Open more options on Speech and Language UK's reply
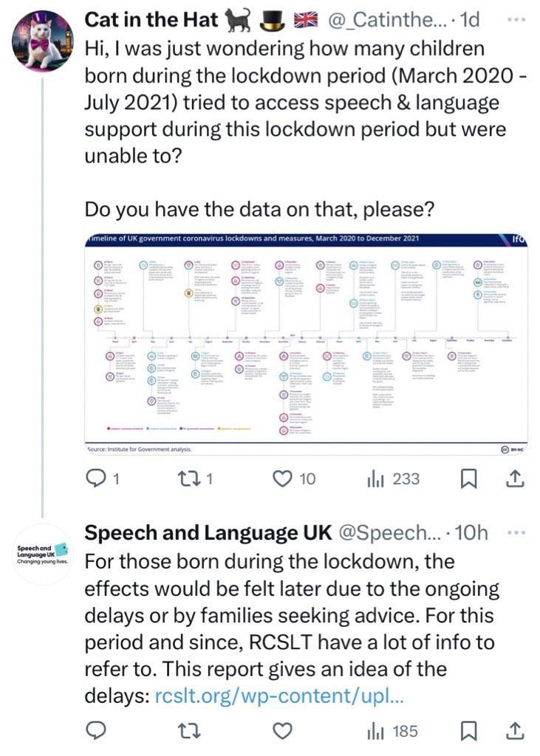This screenshot has height=756, width=540. tap(517, 532)
